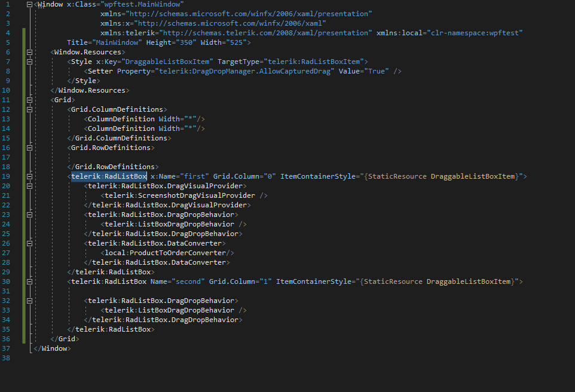
Task: Click the xmlns:telerik schema URL
Action: click(265, 33)
